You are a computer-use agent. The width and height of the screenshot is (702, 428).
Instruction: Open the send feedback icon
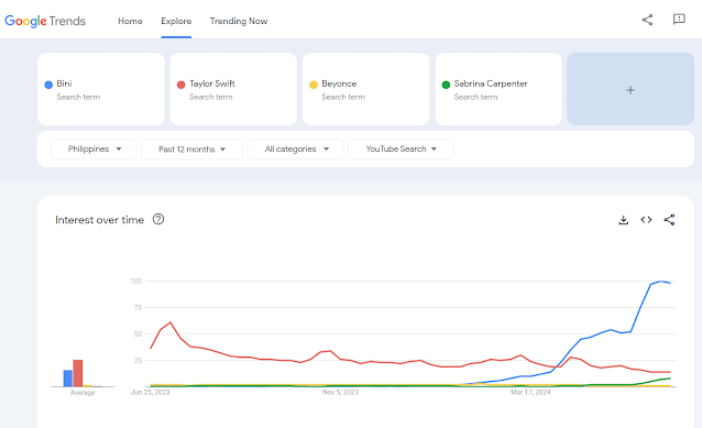pos(679,19)
